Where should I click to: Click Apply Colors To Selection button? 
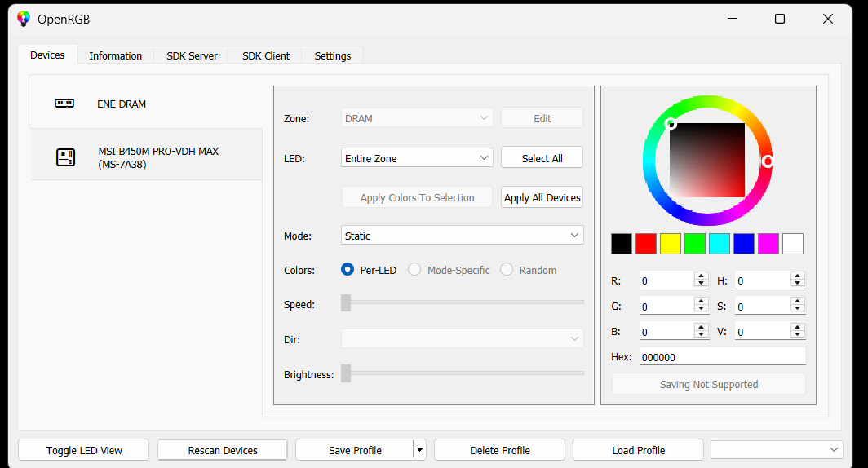(417, 197)
